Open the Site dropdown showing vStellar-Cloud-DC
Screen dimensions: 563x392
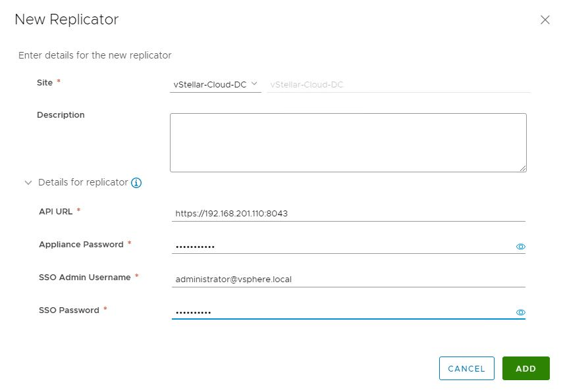(x=215, y=85)
